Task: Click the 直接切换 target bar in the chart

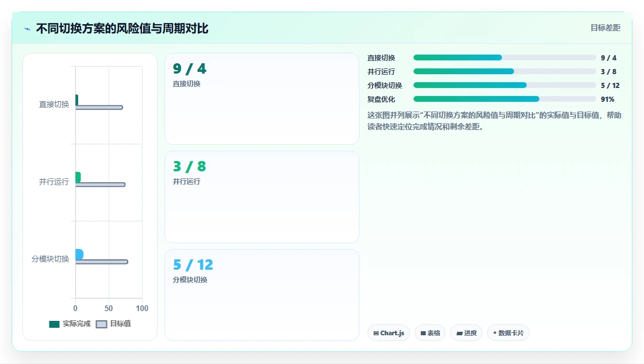Action: 99,108
